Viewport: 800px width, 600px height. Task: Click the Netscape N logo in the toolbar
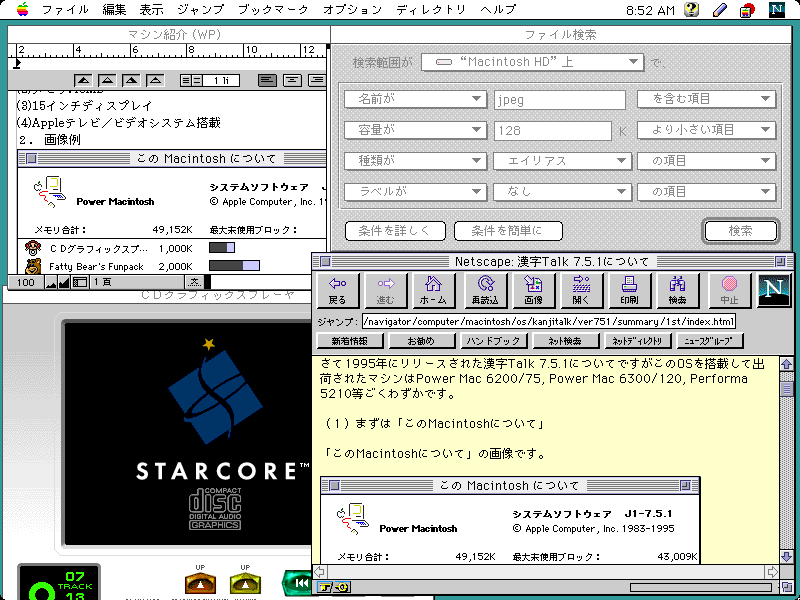773,290
